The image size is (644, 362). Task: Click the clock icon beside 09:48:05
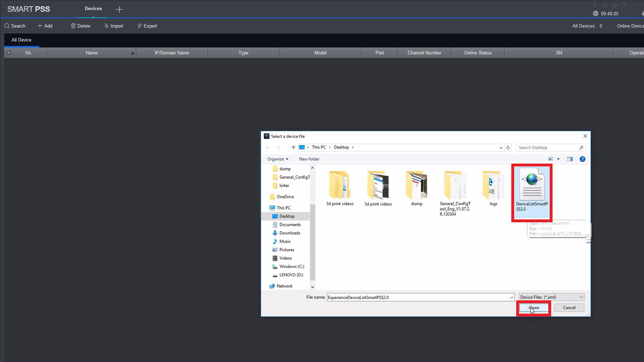[x=595, y=13]
